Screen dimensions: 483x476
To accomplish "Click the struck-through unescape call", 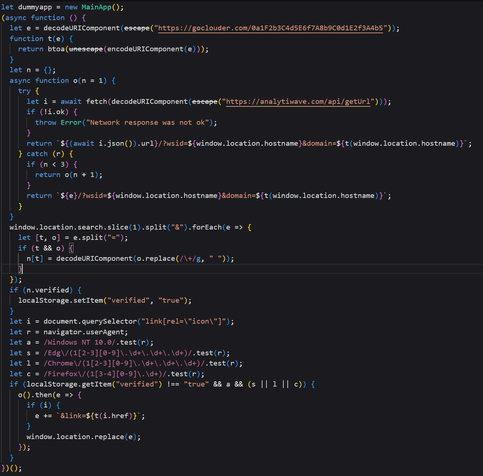I will pyautogui.click(x=86, y=49).
